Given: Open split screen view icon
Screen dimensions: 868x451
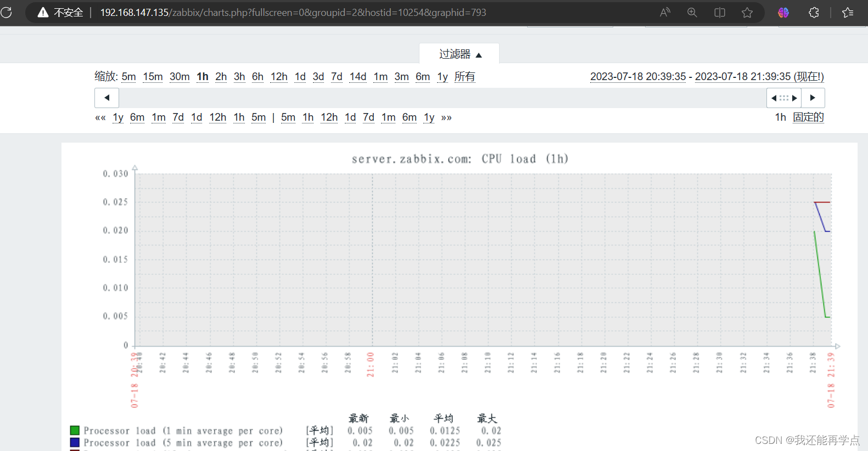Looking at the screenshot, I should point(720,12).
